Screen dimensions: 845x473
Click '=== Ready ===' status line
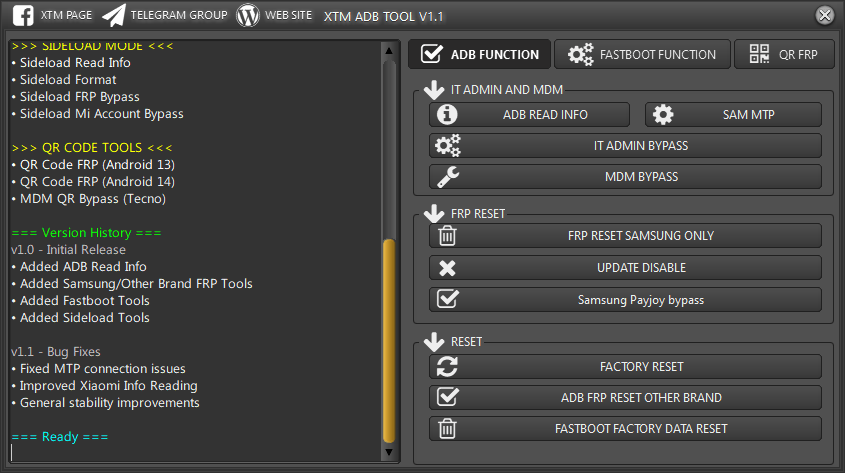[60, 437]
